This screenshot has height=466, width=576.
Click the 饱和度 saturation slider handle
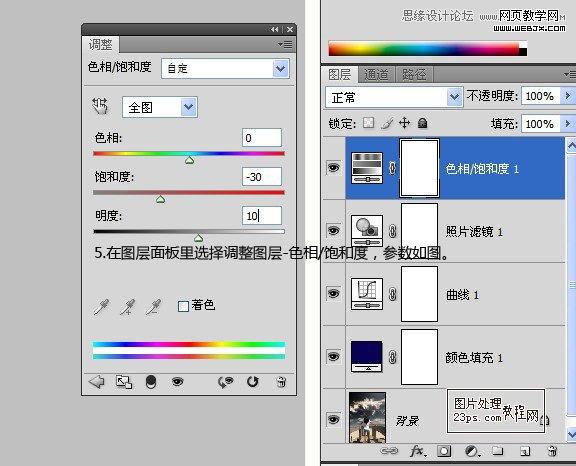click(160, 199)
